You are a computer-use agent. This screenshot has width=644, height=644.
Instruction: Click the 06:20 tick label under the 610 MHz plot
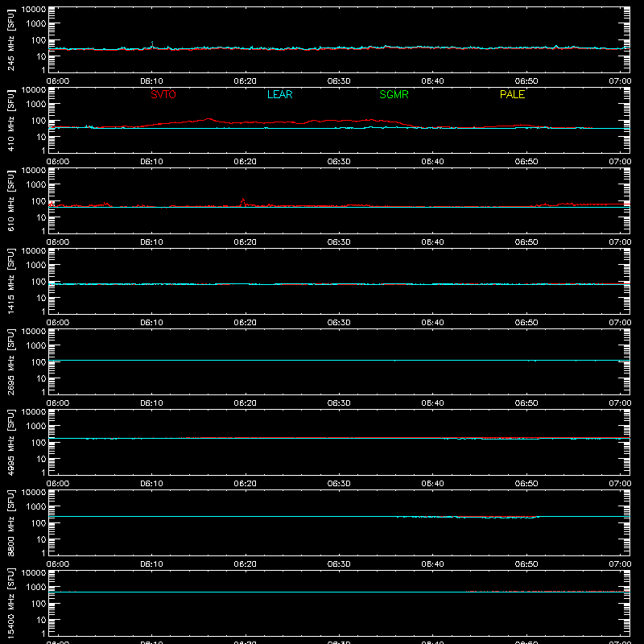point(246,242)
